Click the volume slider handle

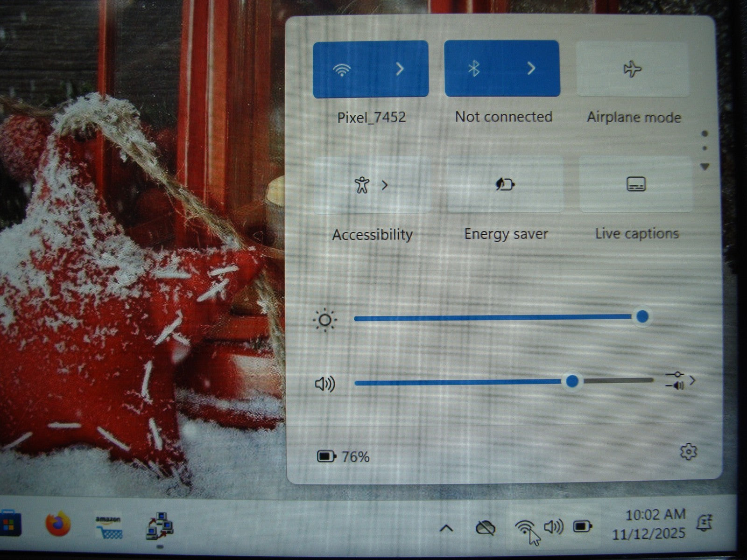click(572, 381)
